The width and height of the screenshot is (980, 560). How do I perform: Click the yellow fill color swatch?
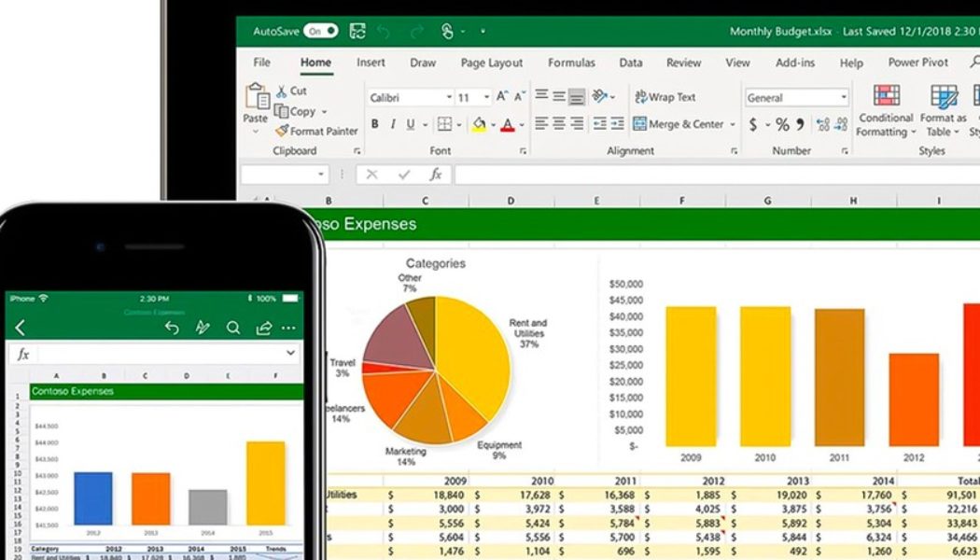pyautogui.click(x=479, y=124)
